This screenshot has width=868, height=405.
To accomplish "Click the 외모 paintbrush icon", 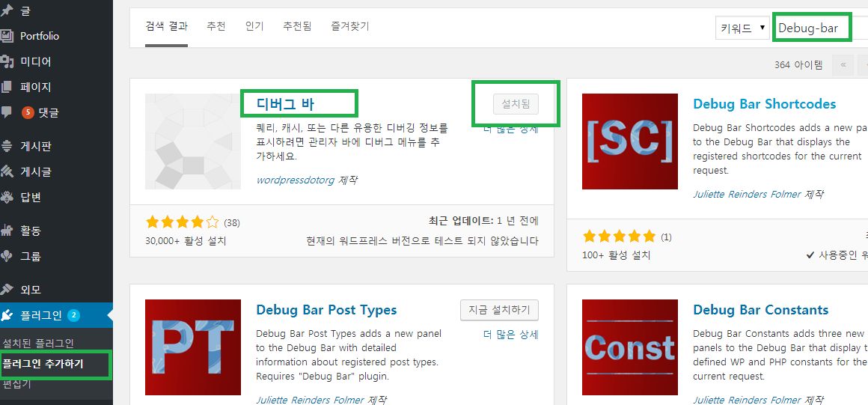I will pyautogui.click(x=7, y=290).
